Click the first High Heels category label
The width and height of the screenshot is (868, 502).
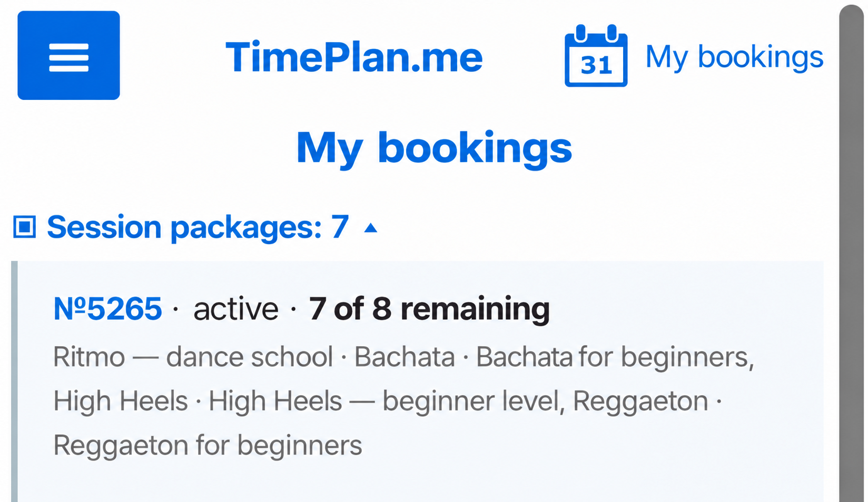tap(120, 401)
